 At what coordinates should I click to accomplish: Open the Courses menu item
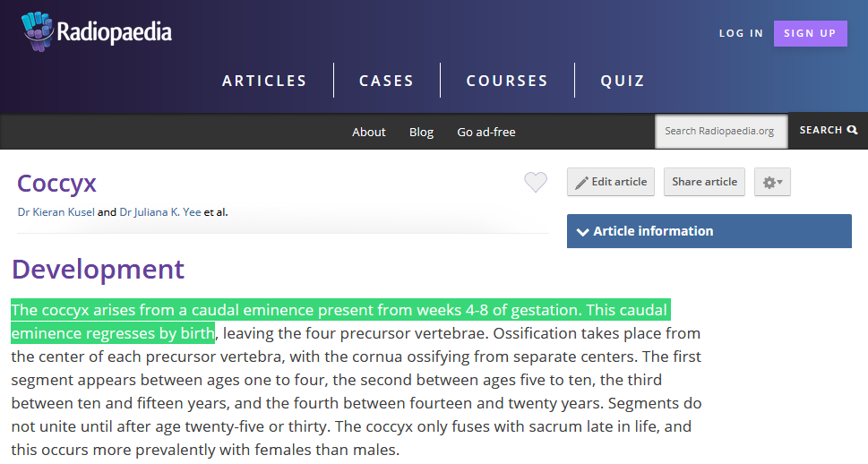coord(507,81)
